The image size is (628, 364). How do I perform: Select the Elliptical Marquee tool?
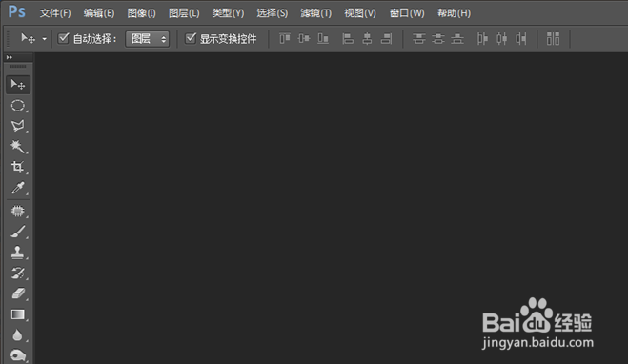[18, 106]
